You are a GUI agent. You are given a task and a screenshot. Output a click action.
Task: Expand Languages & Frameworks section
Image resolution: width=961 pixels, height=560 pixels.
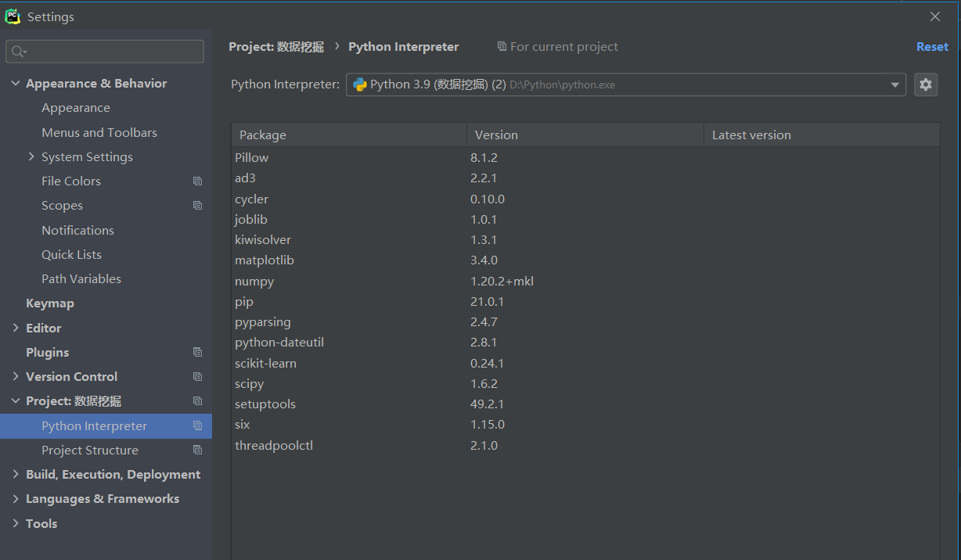coord(16,498)
